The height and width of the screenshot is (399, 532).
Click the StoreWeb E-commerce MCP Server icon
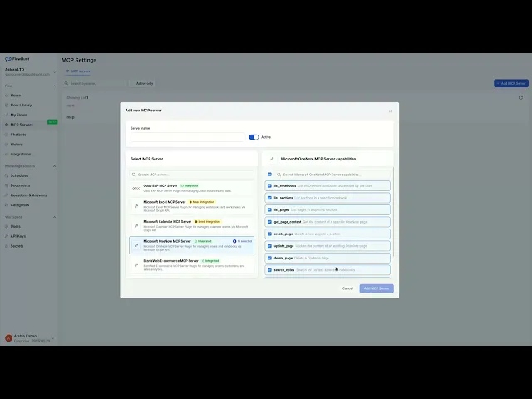[x=136, y=265]
